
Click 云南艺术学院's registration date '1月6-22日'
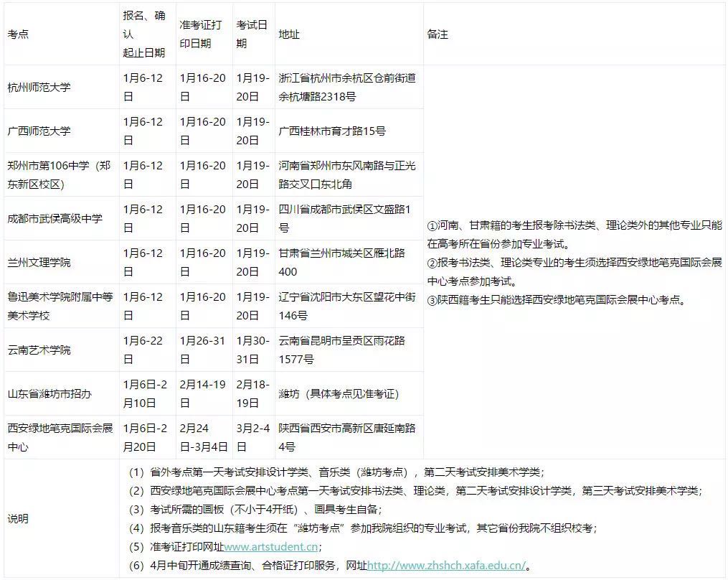tap(143, 350)
